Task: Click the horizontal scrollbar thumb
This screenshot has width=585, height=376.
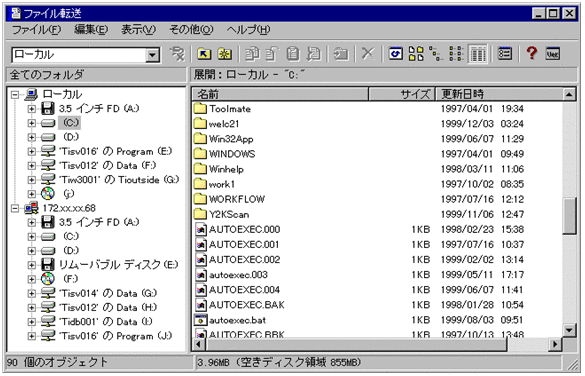Action: click(356, 344)
